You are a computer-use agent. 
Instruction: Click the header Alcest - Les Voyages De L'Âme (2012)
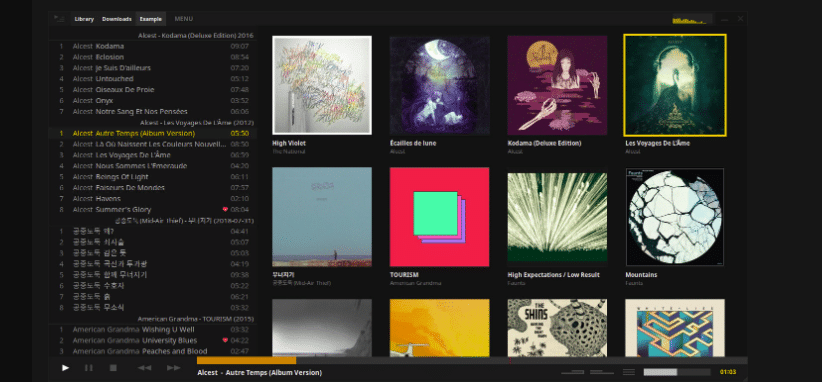click(x=197, y=123)
